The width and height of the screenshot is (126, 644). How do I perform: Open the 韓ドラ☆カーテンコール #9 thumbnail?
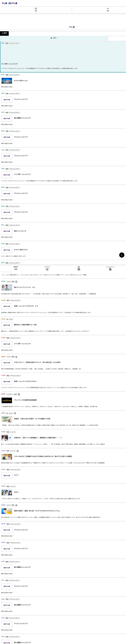[x=7, y=288]
